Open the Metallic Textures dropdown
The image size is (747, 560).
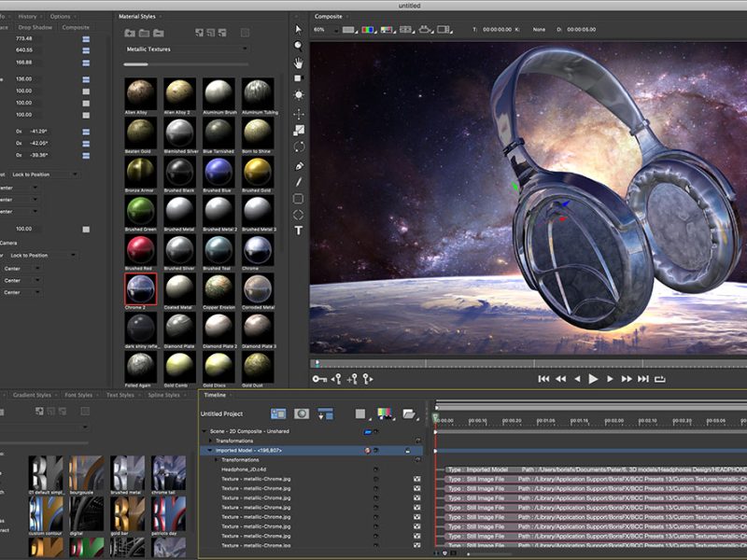click(186, 49)
